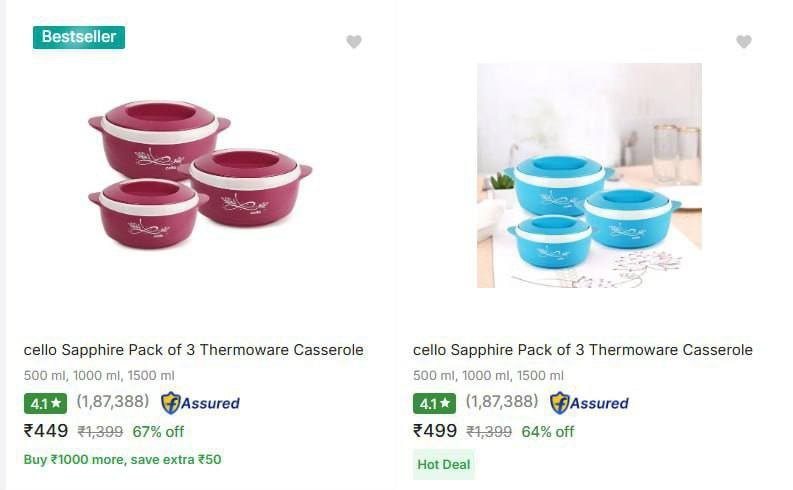The width and height of the screenshot is (793, 490).
Task: Click the ratings count under the maroon set
Action: point(113,402)
